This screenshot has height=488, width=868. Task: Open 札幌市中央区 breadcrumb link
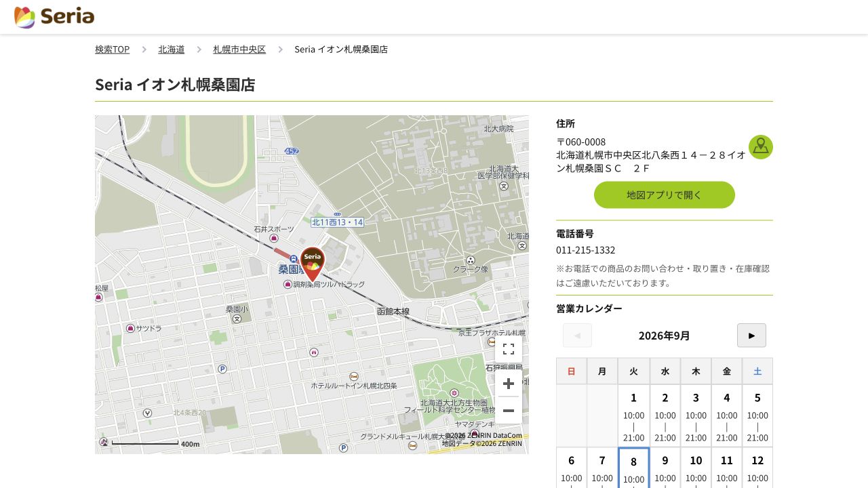click(x=239, y=49)
